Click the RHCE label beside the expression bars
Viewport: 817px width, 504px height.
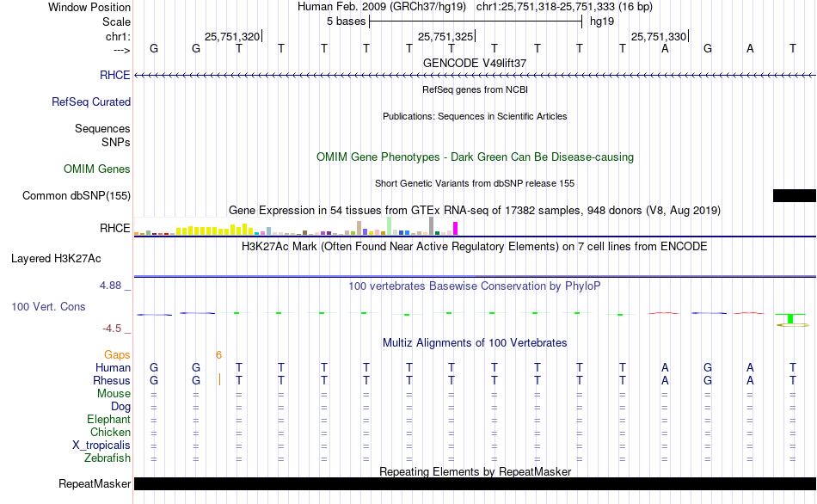(114, 228)
